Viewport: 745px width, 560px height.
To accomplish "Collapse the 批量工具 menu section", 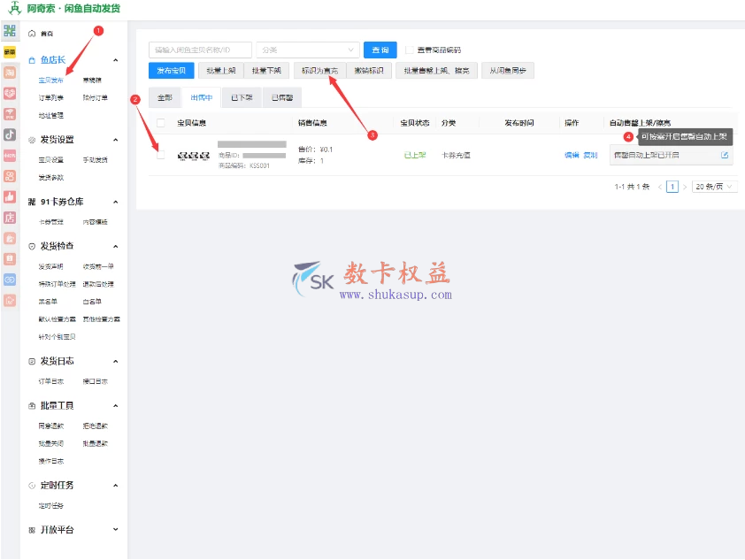I will click(x=115, y=406).
